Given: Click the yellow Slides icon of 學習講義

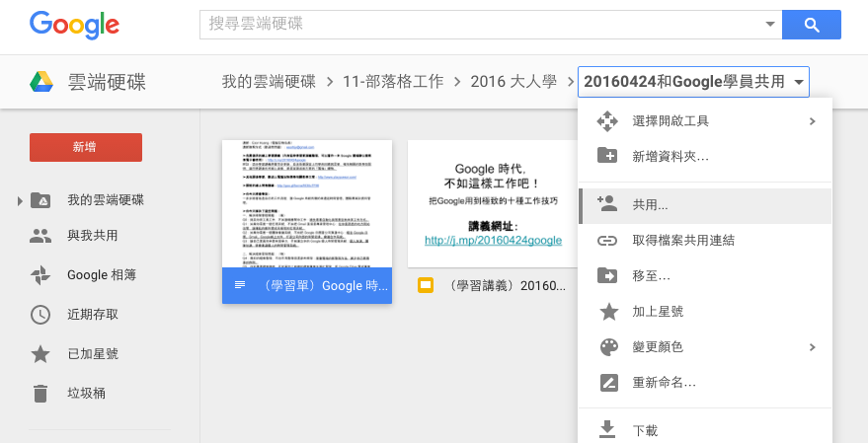Looking at the screenshot, I should click(426, 285).
